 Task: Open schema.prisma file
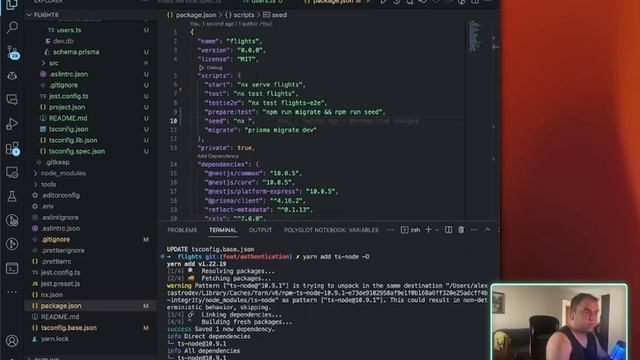click(x=76, y=52)
